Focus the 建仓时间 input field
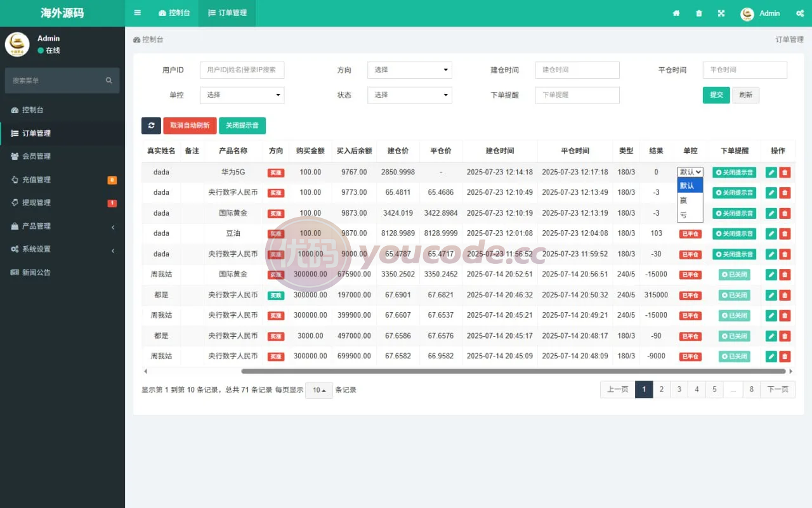This screenshot has width=812, height=508. (577, 70)
